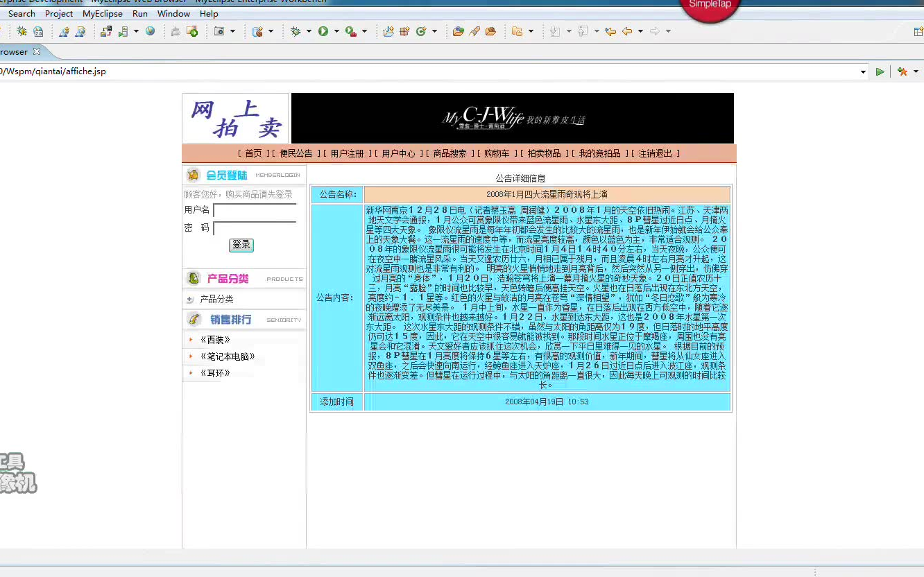Click the new folder icon before Next Annotation
924x577 pixels.
[517, 31]
